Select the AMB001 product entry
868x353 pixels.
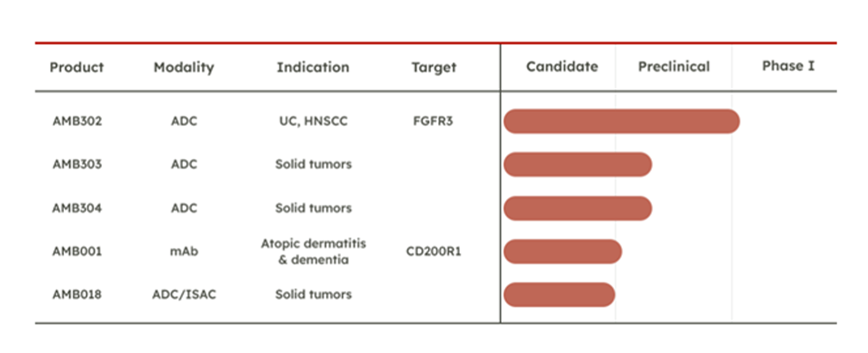pyautogui.click(x=77, y=251)
